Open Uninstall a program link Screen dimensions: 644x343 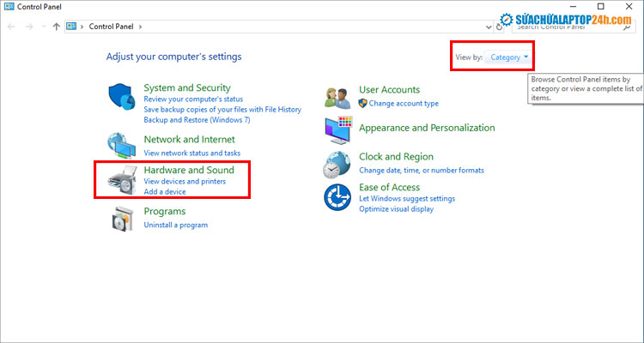(x=175, y=226)
